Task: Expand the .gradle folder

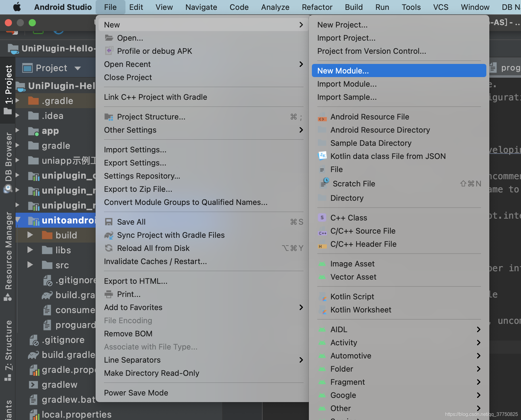Action: tap(17, 100)
